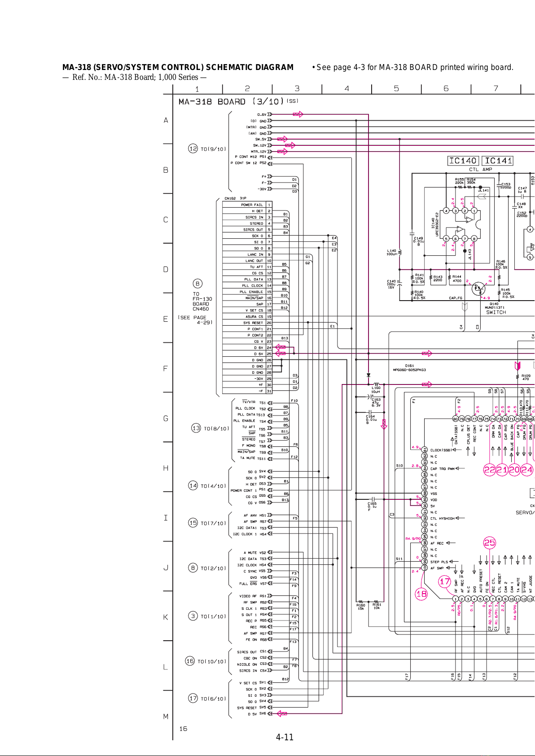Click the "4-11" page number

click(x=285, y=737)
